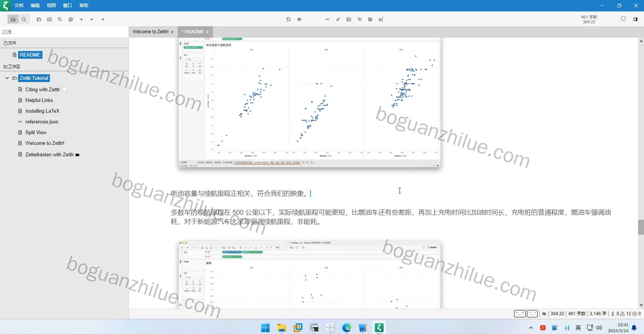
Task: Open the notification bell in tray
Action: coord(634,328)
